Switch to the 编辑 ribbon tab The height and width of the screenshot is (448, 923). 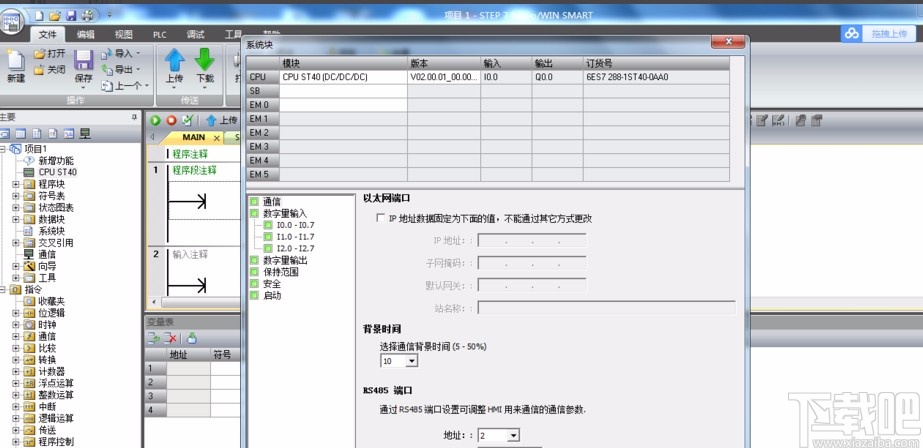tap(85, 35)
